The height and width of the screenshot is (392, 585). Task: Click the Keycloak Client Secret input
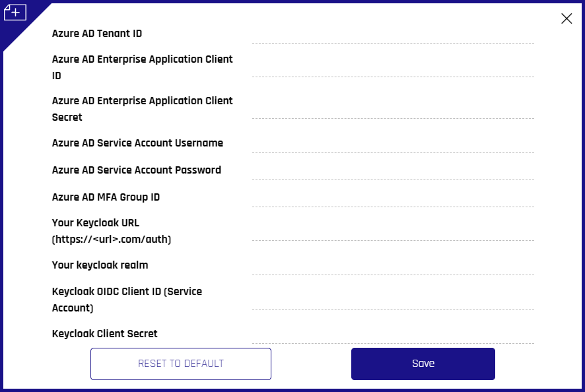point(393,336)
